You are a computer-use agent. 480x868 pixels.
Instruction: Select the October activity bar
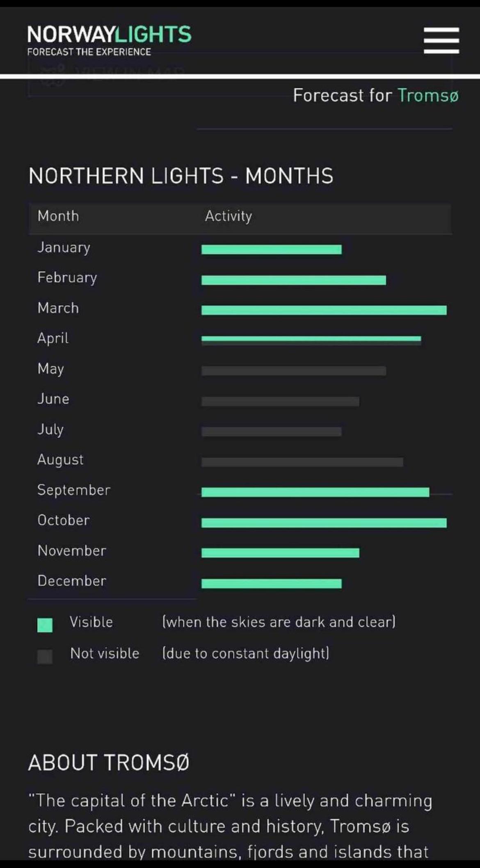coord(324,523)
